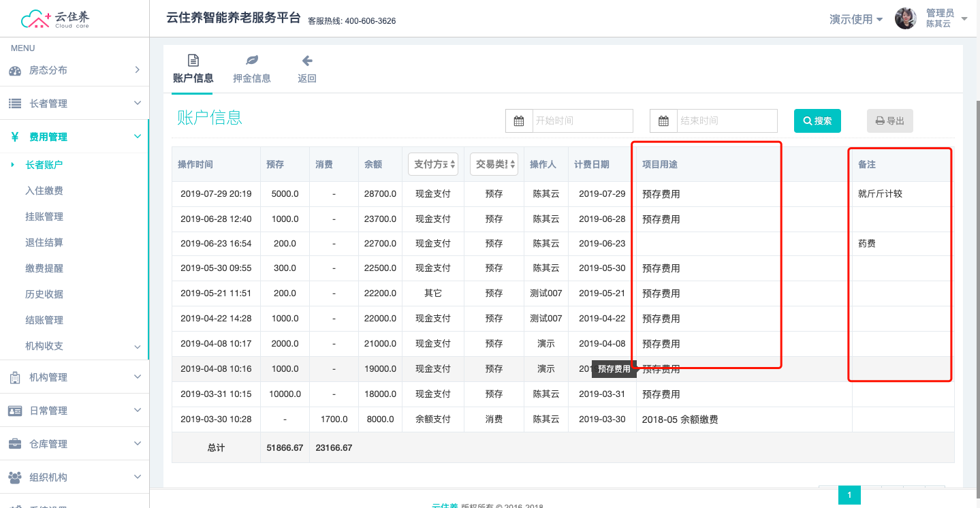
Task: Click the 云住养 Cloud care logo
Action: coord(55,19)
